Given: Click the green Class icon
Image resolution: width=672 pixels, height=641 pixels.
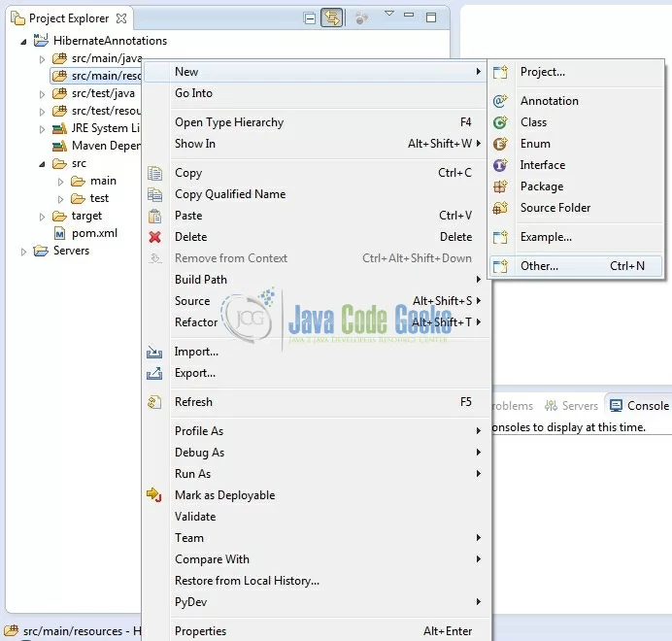Looking at the screenshot, I should pos(500,122).
